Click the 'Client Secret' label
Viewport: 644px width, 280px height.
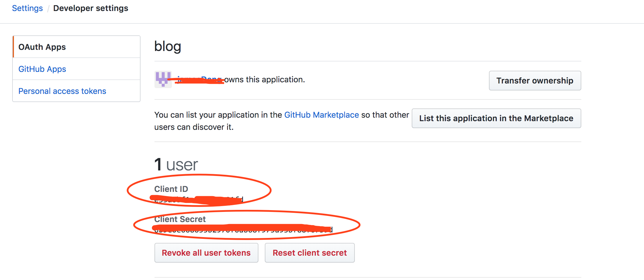(x=180, y=219)
